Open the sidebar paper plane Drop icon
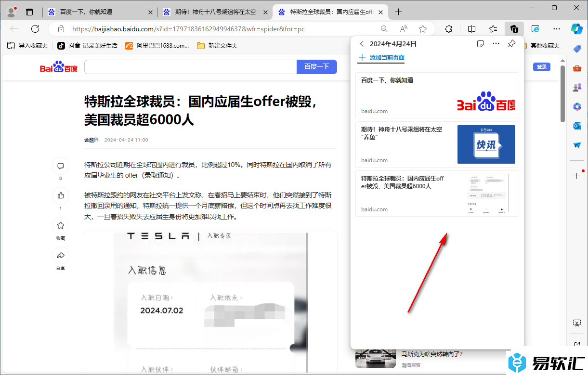 pyautogui.click(x=577, y=145)
